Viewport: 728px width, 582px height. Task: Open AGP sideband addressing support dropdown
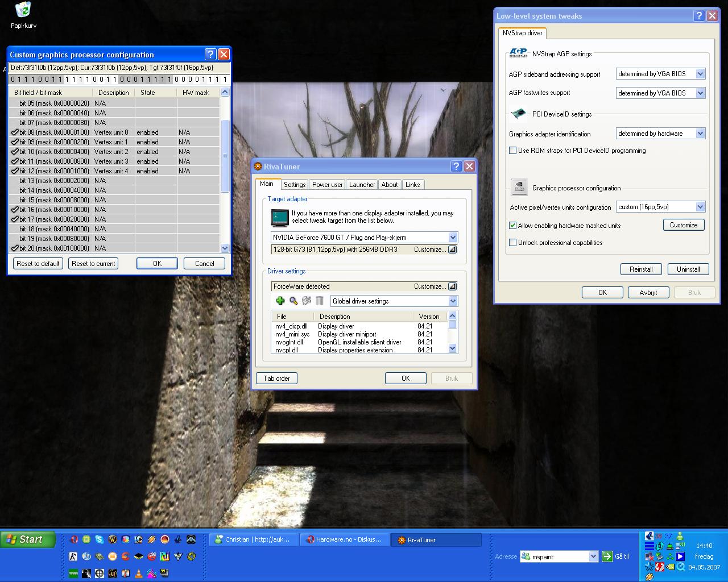[700, 74]
